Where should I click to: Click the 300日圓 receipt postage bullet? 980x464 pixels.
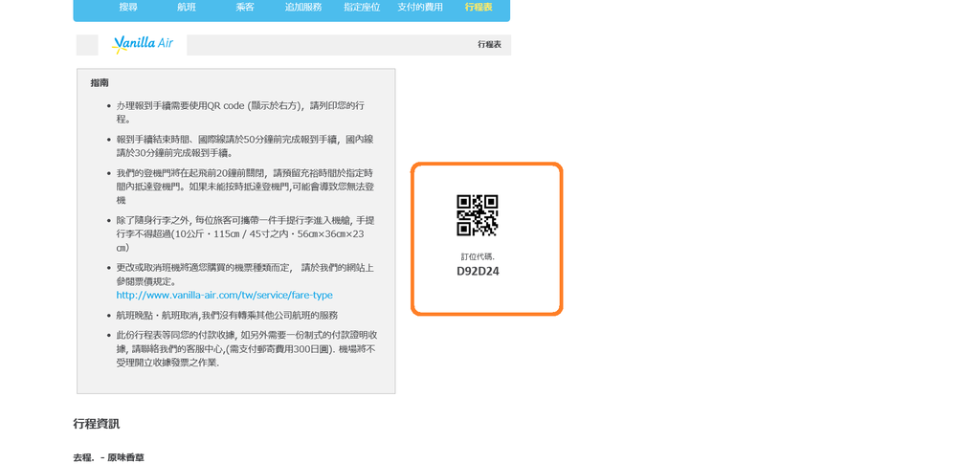click(246, 349)
